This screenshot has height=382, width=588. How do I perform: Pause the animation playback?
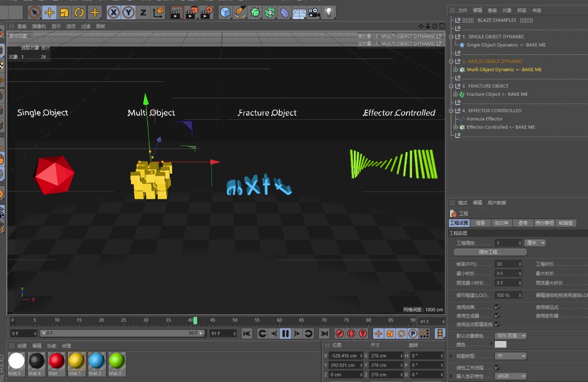[x=285, y=333]
